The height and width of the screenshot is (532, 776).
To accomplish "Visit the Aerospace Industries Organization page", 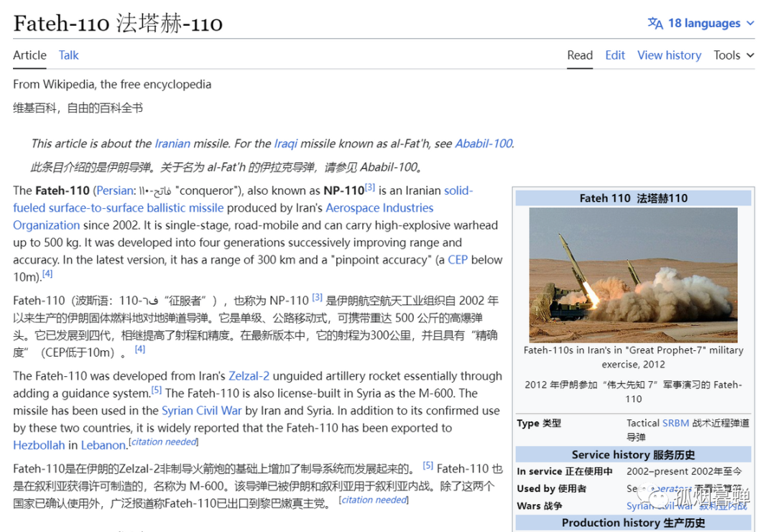I will (379, 207).
